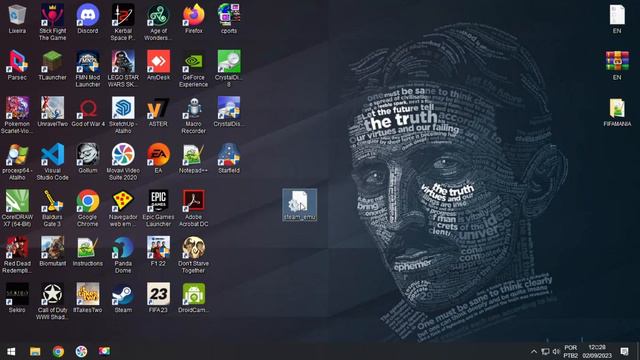Open the DroidCam desktop icon

[x=193, y=298]
